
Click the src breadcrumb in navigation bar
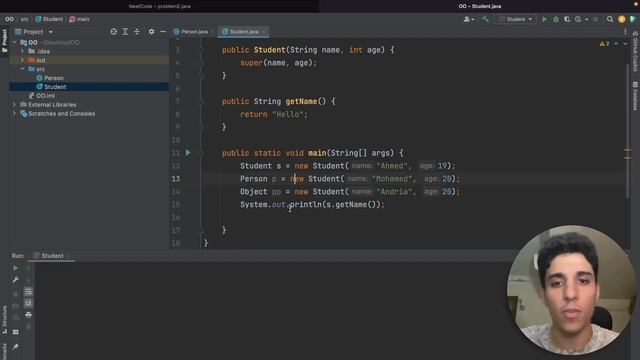25,19
